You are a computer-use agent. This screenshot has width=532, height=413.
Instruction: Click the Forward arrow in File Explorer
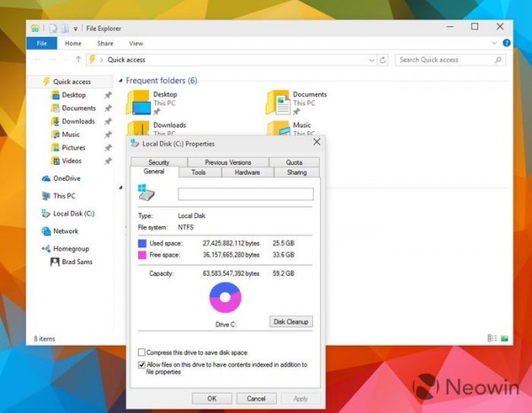[52, 59]
